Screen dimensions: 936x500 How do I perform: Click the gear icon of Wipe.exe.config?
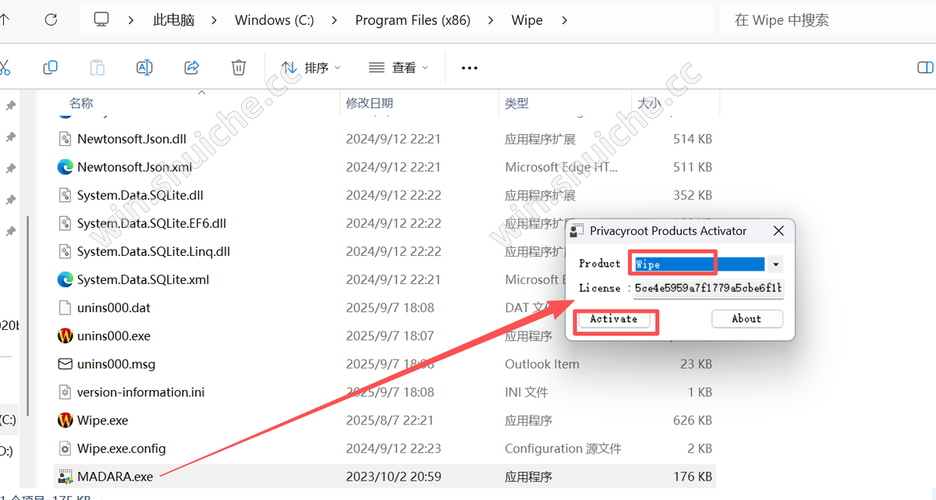click(64, 448)
